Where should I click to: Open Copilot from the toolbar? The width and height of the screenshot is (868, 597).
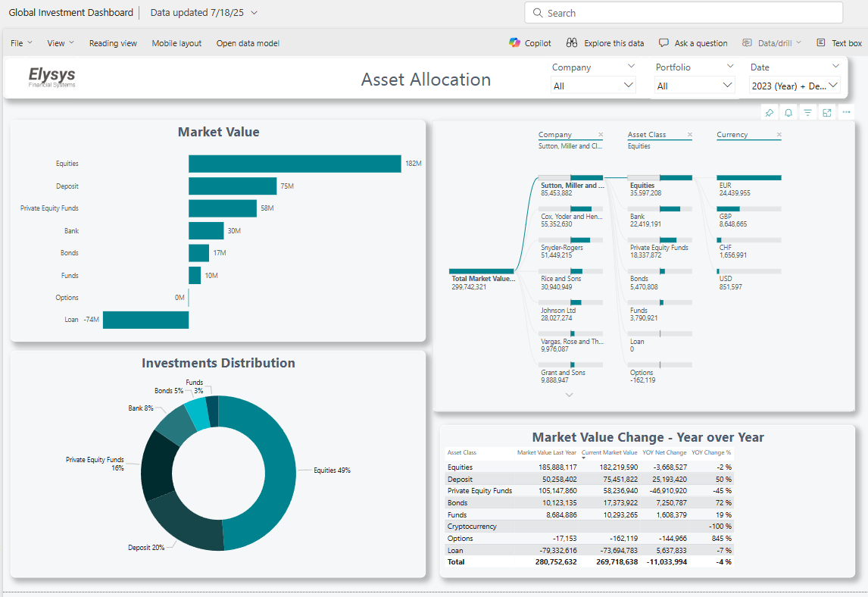point(530,43)
